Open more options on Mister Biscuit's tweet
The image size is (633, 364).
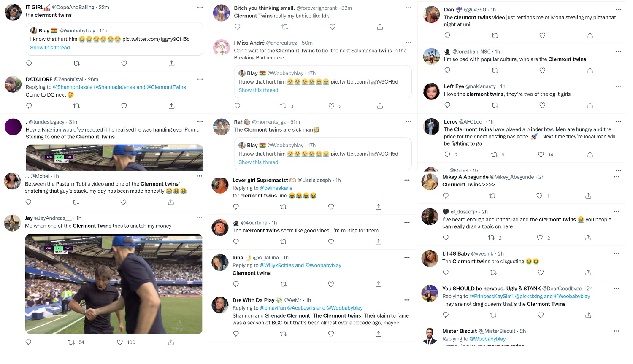point(617,331)
